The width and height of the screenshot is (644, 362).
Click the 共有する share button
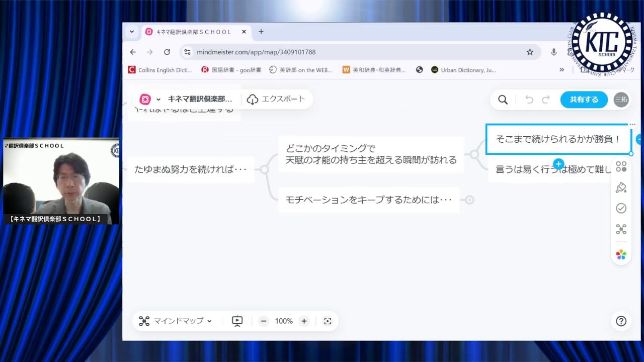[x=584, y=100]
